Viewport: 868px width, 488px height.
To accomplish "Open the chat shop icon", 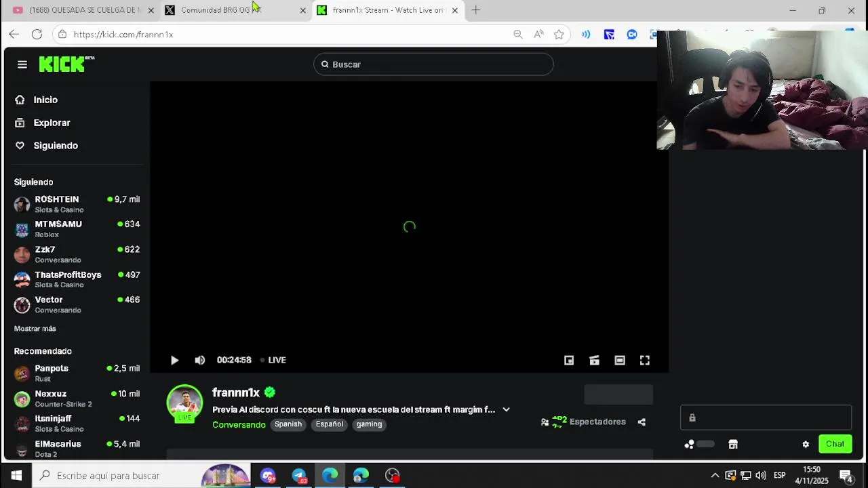I will pyautogui.click(x=733, y=445).
